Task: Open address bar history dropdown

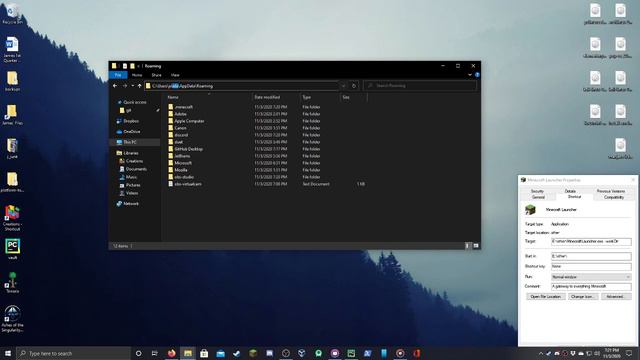Action: (343, 86)
